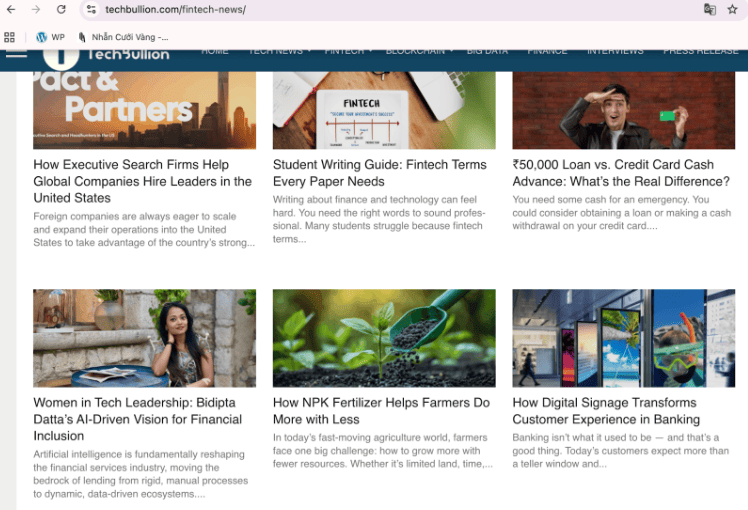Open the site hamburger menu
This screenshot has width=748, height=510.
pyautogui.click(x=16, y=53)
